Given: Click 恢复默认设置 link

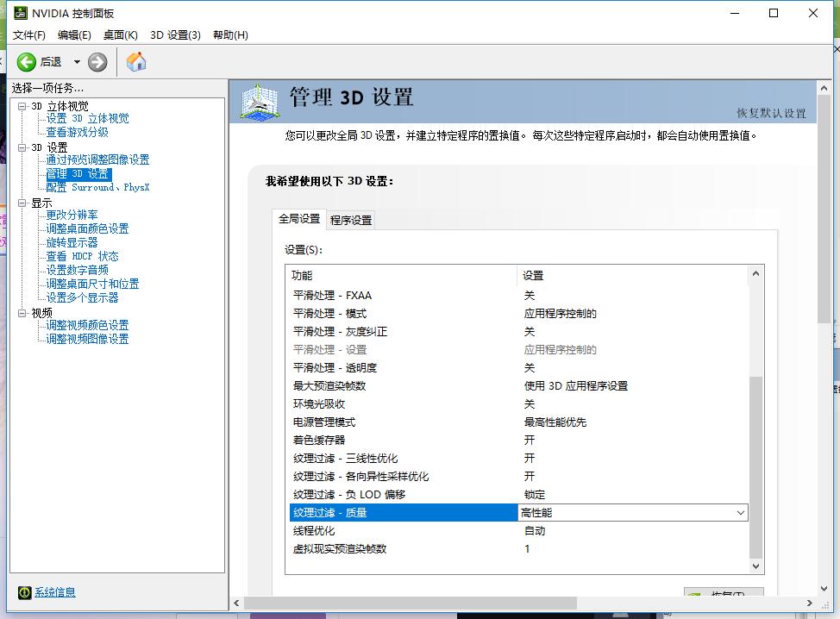Looking at the screenshot, I should 771,113.
